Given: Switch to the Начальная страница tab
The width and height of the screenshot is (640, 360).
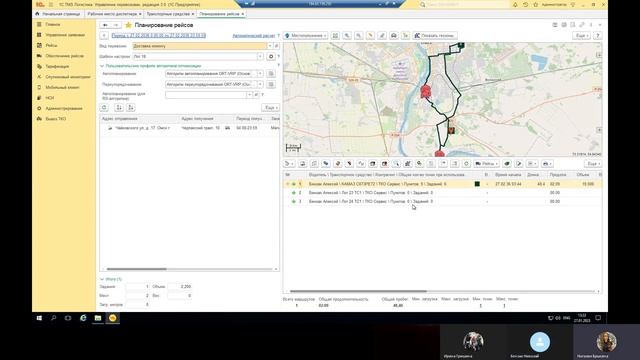Looking at the screenshot, I should pyautogui.click(x=58, y=14).
